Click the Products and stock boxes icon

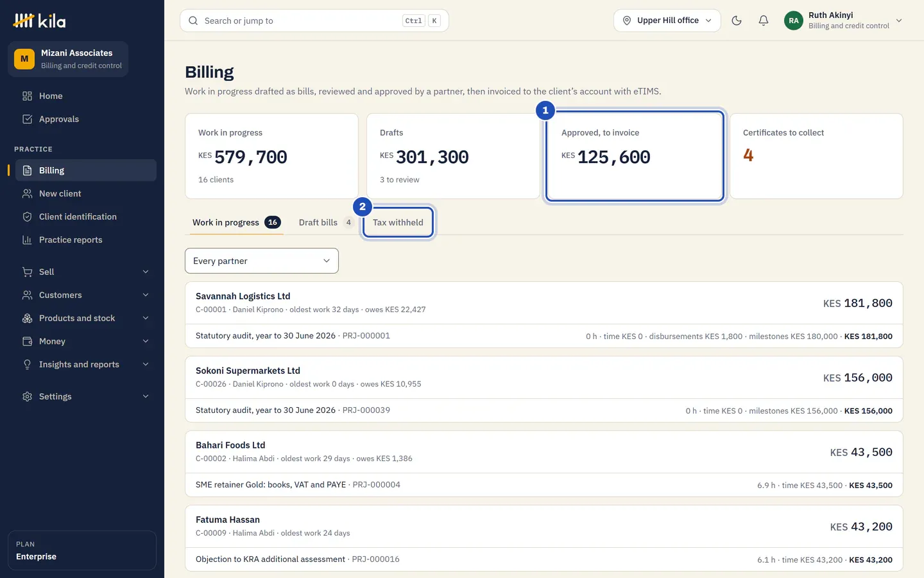[27, 318]
